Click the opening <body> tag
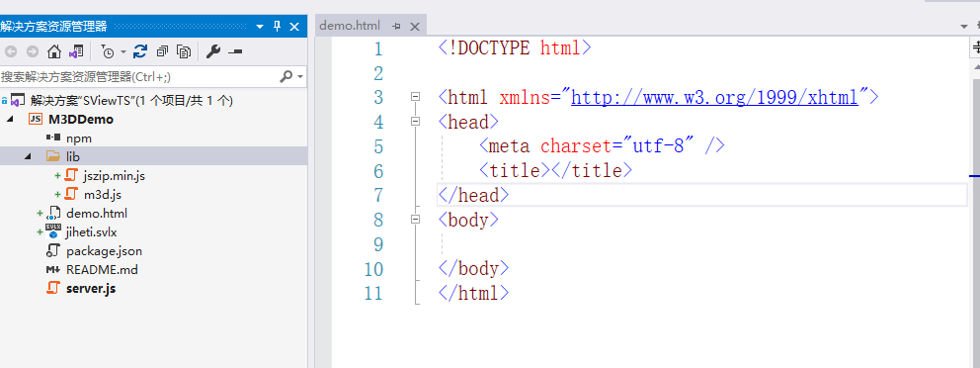 [468, 219]
